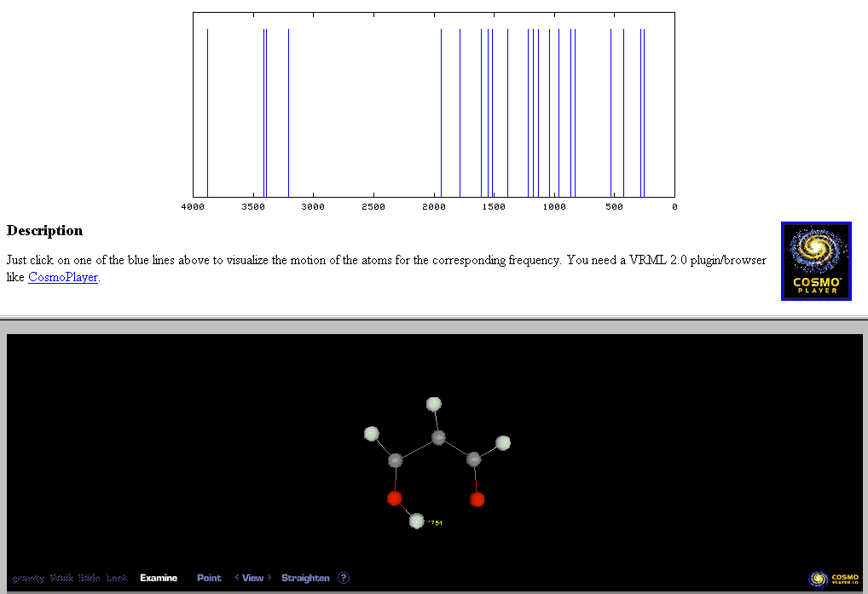Image resolution: width=868 pixels, height=594 pixels.
Task: Select the rightmost blue line closest to 0
Action: 645,112
